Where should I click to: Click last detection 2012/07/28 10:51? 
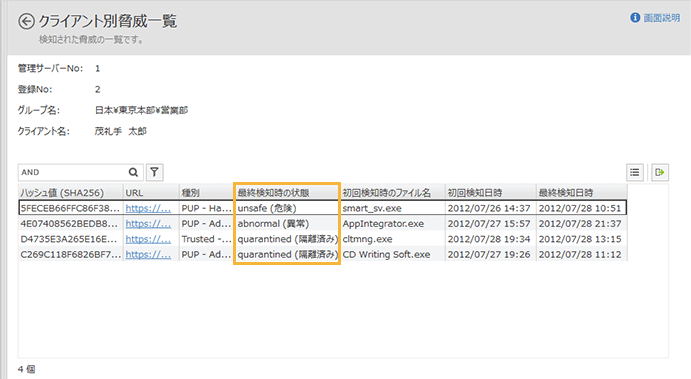pyautogui.click(x=580, y=208)
